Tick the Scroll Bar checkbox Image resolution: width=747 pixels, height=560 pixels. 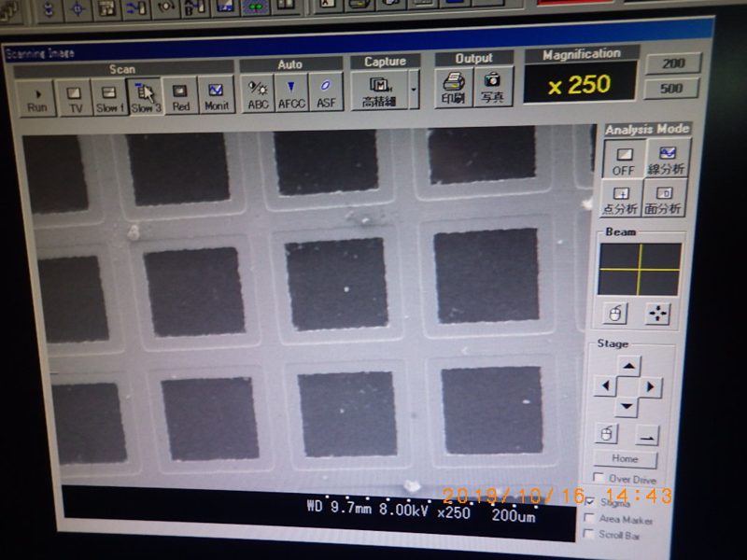(x=588, y=534)
